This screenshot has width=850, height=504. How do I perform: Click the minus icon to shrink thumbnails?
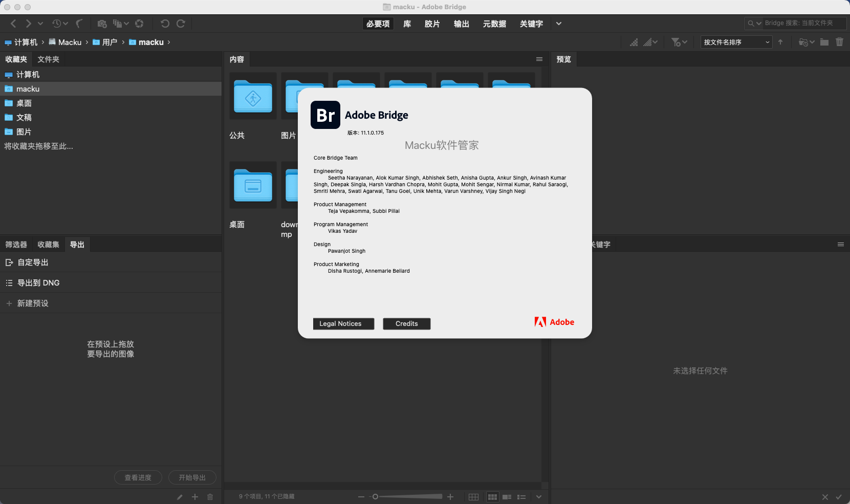(361, 497)
